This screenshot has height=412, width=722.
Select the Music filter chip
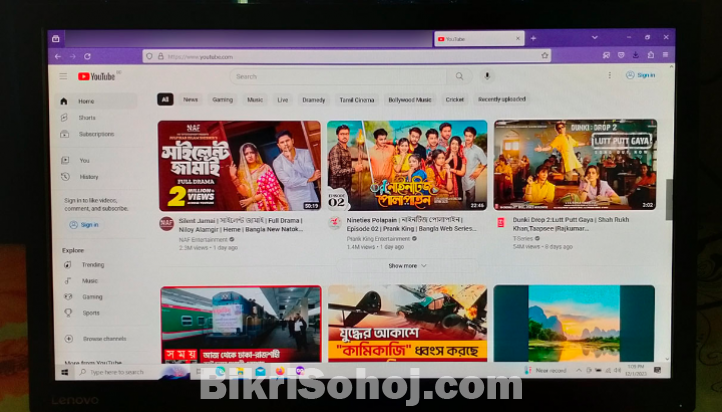click(x=255, y=99)
